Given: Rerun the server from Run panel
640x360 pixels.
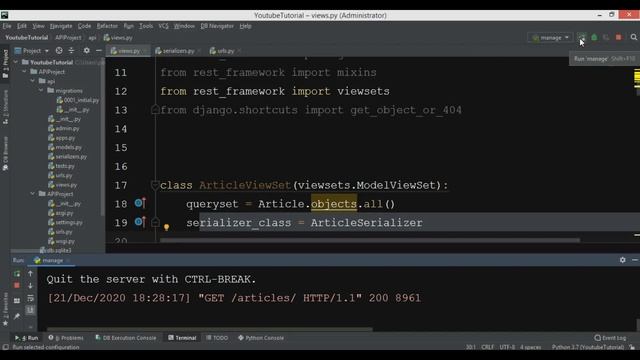Looking at the screenshot, I should (17, 274).
